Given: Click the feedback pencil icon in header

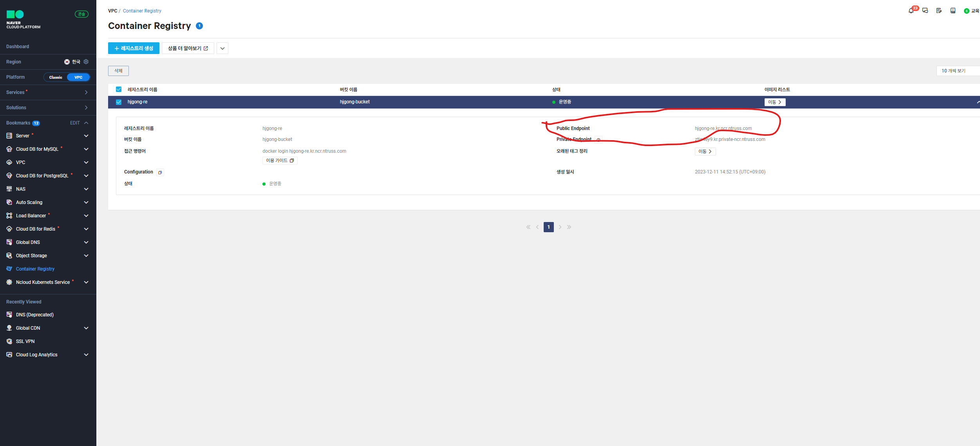Looking at the screenshot, I should pyautogui.click(x=939, y=11).
